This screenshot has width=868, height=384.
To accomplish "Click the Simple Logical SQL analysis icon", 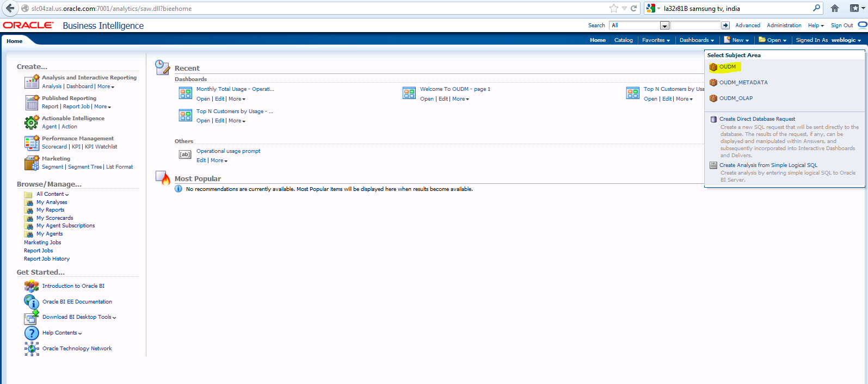I will point(713,165).
